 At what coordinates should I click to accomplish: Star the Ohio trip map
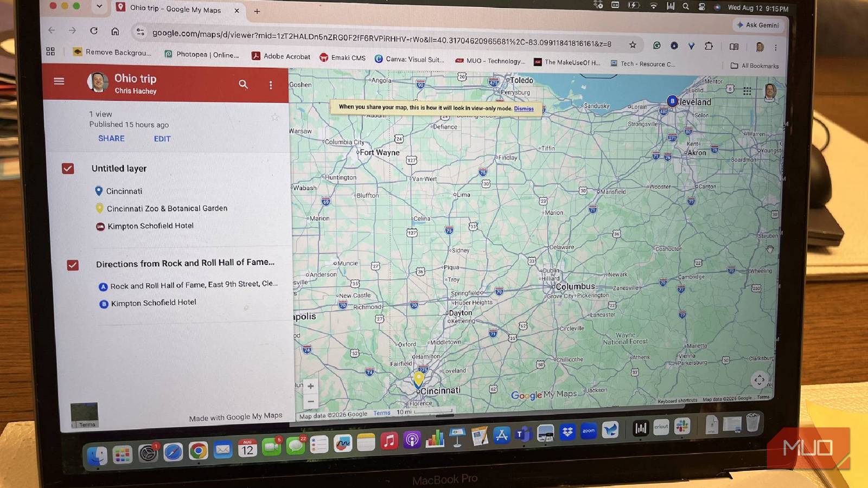tap(275, 117)
